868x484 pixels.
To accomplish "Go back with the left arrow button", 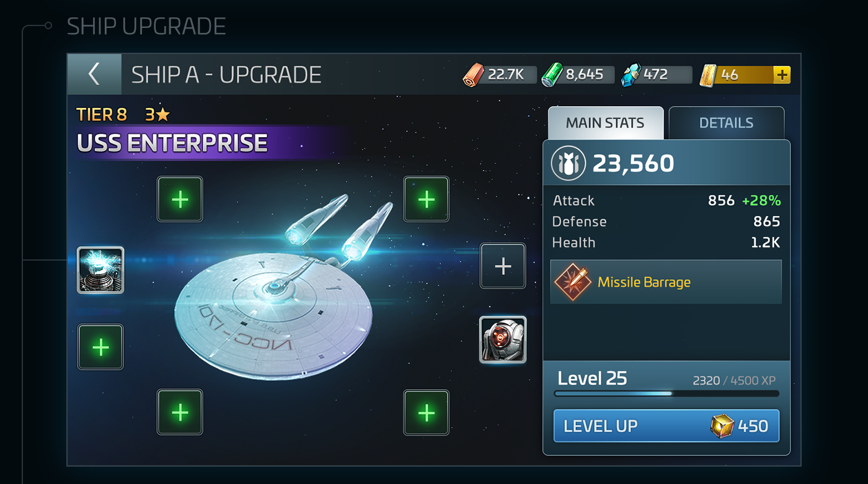I will tap(94, 74).
